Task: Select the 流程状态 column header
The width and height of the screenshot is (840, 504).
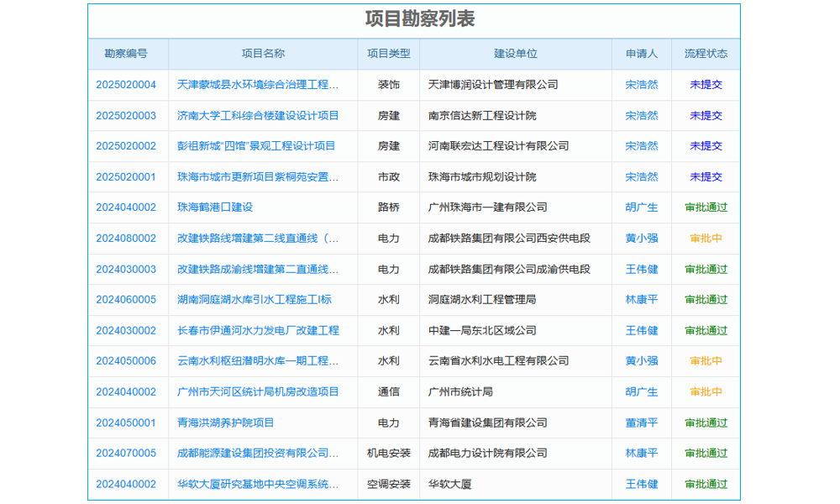Action: pyautogui.click(x=706, y=53)
